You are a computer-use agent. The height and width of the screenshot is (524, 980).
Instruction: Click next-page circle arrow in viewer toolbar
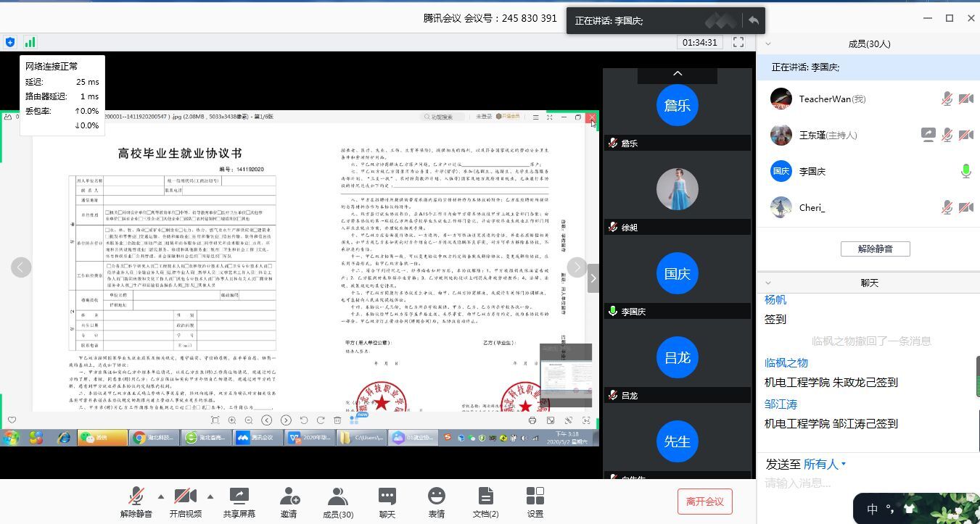[286, 420]
